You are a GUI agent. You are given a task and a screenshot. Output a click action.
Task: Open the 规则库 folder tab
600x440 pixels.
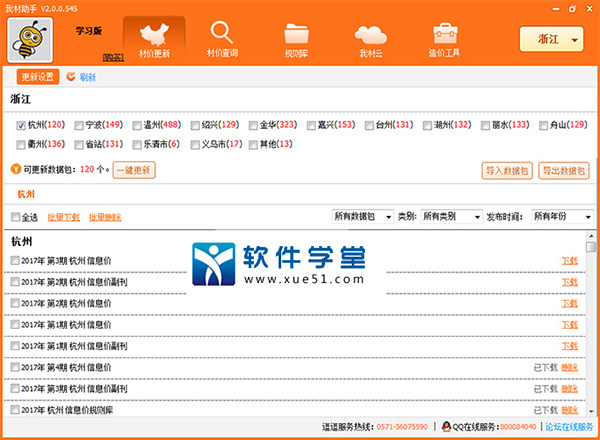pyautogui.click(x=296, y=40)
